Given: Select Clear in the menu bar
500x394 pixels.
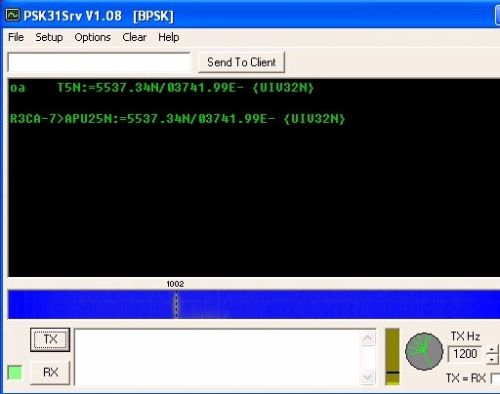Looking at the screenshot, I should pyautogui.click(x=134, y=37).
